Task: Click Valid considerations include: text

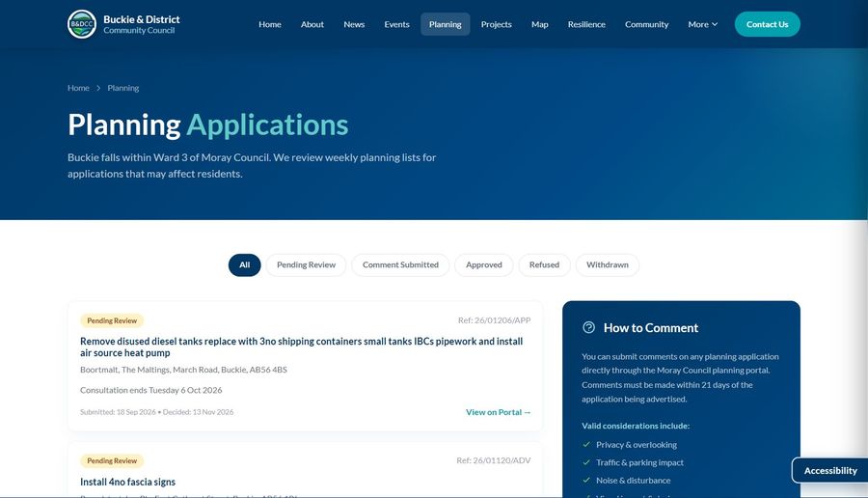Action: click(x=636, y=426)
